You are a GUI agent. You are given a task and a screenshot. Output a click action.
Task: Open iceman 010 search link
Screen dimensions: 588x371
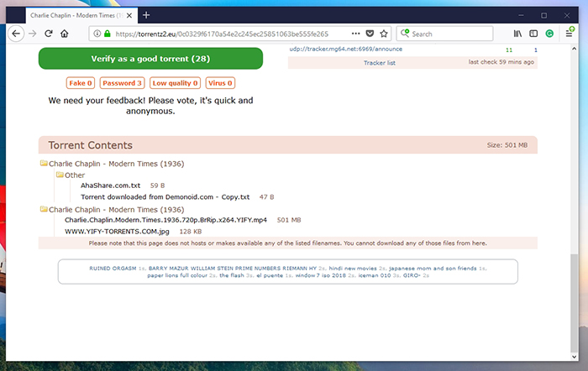(x=375, y=275)
